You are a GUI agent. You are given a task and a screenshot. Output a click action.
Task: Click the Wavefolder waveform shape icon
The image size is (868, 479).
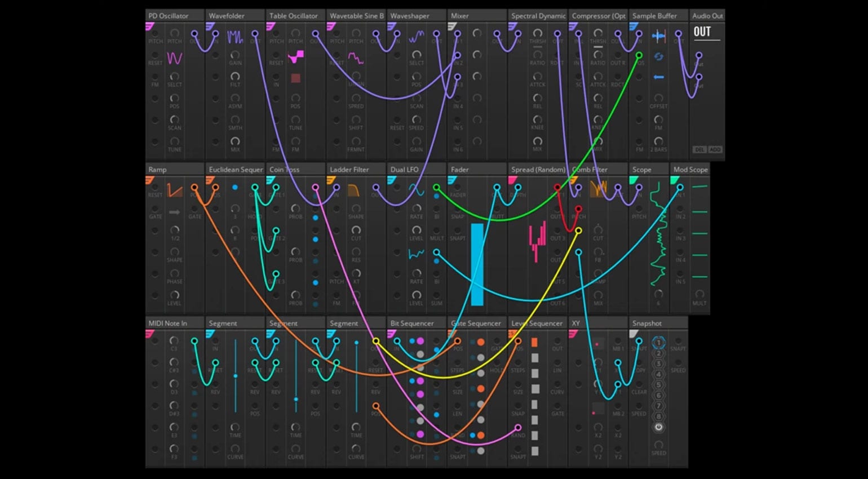click(235, 38)
